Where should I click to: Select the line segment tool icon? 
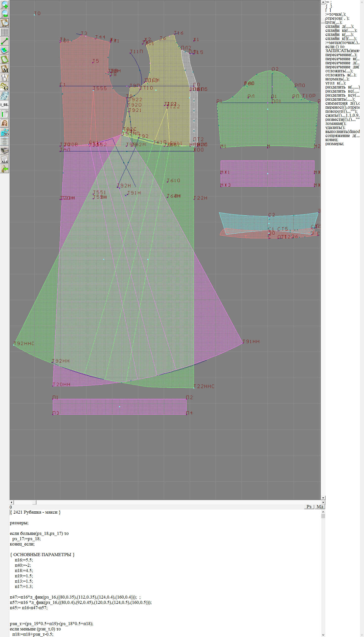point(5,41)
